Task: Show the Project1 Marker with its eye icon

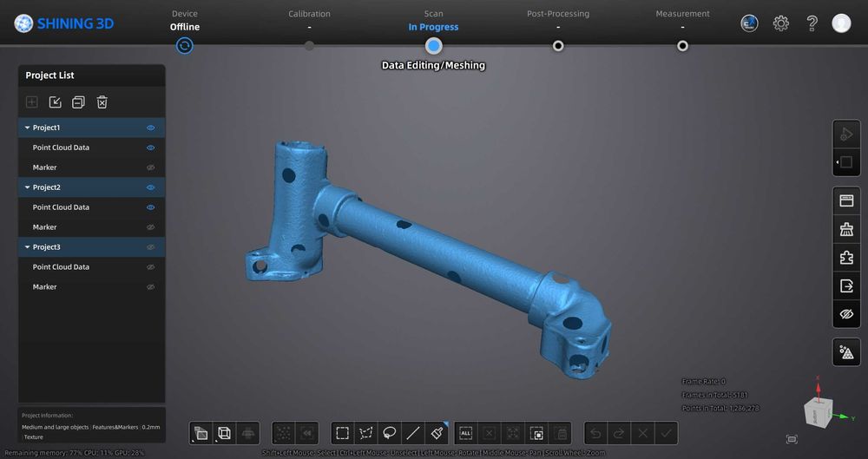Action: [150, 167]
